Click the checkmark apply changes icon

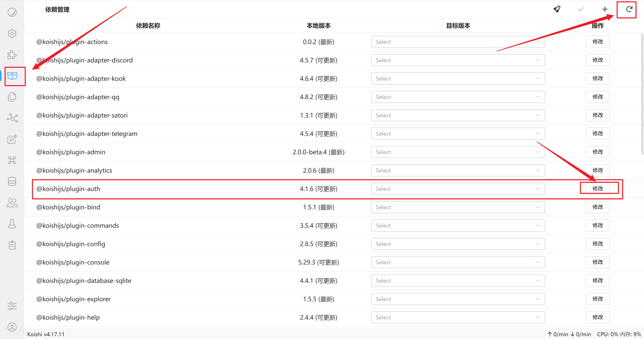[x=581, y=9]
